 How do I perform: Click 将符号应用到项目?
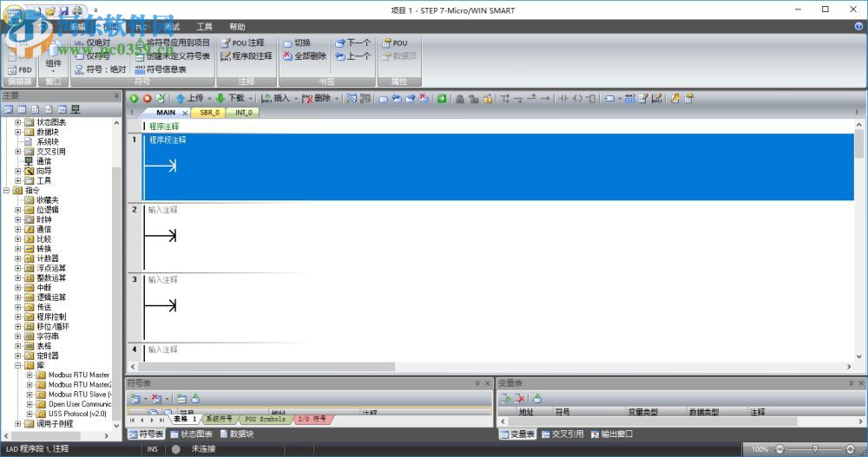[x=173, y=42]
